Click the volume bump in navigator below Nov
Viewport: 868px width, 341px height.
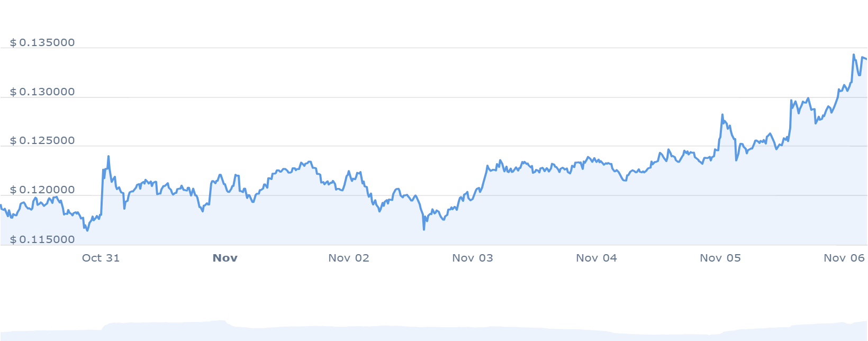click(x=220, y=322)
